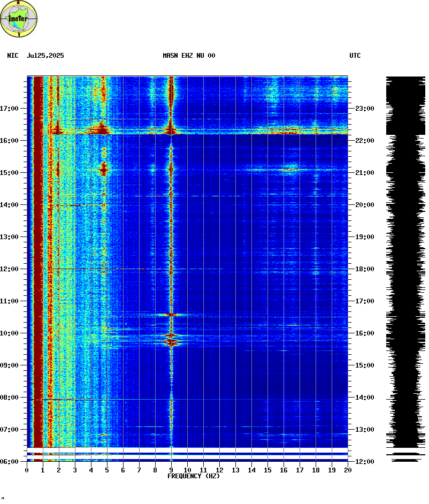Image resolution: width=429 pixels, height=504 pixels.
Task: Click frequency axis tick label '4'
Action: click(x=91, y=470)
